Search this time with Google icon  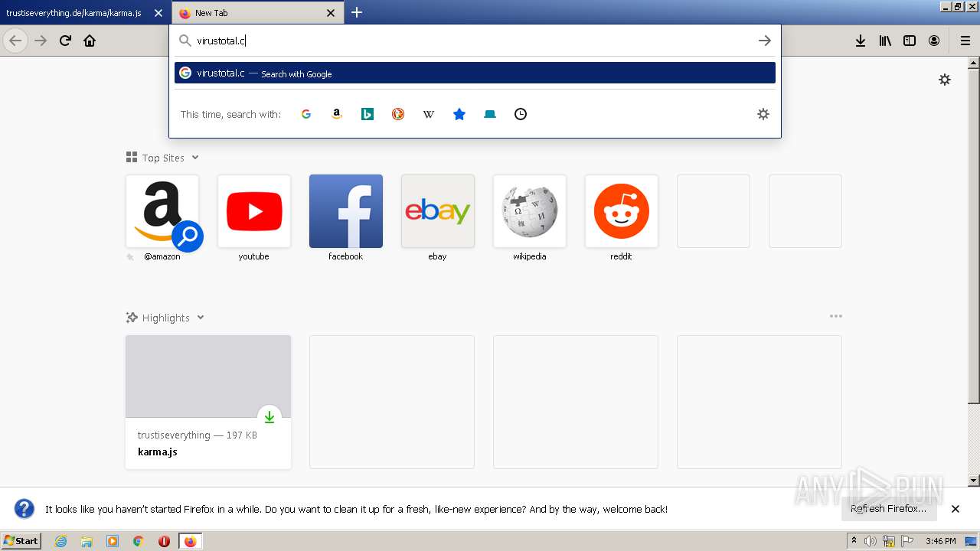(306, 114)
